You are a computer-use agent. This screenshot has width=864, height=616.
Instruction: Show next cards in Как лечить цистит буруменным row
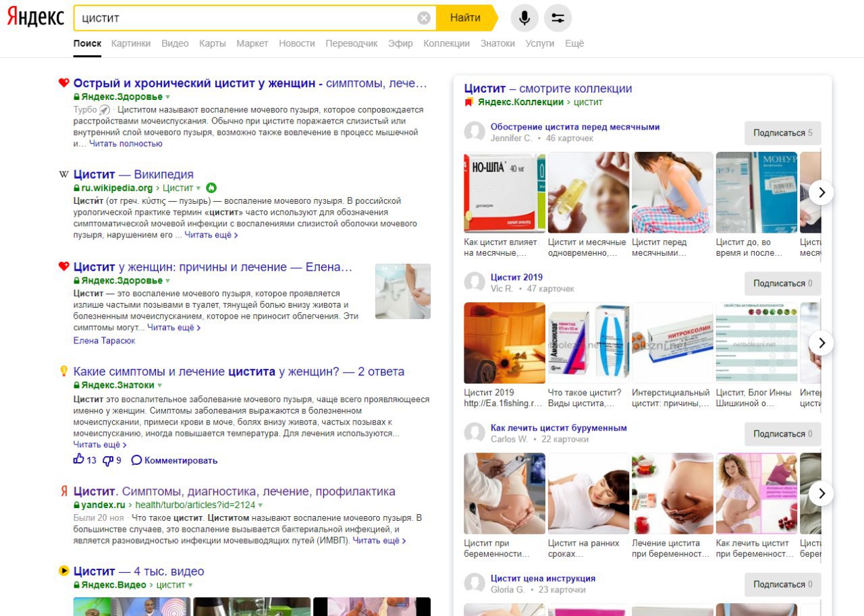[x=821, y=493]
